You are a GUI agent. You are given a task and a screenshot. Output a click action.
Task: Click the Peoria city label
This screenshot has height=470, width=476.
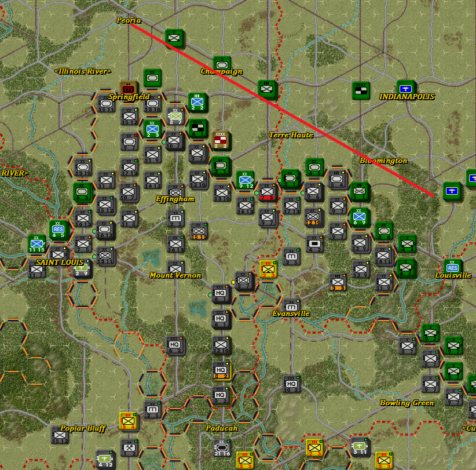click(129, 20)
